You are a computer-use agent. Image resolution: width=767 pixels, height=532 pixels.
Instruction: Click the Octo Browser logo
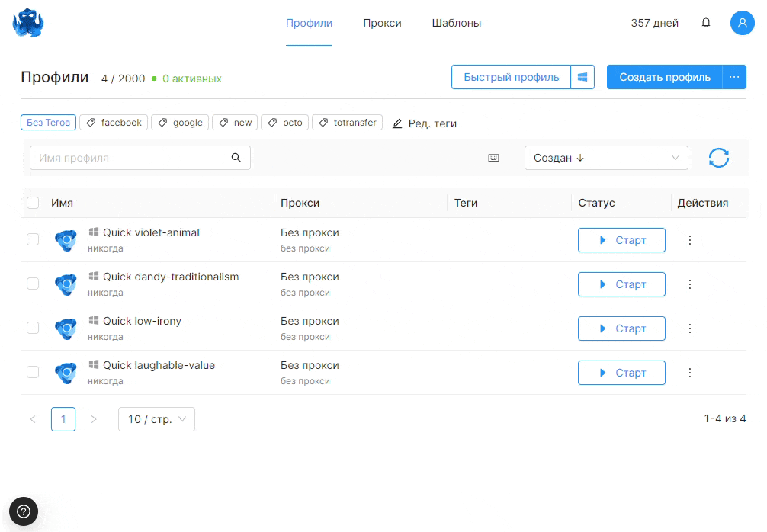[x=28, y=23]
